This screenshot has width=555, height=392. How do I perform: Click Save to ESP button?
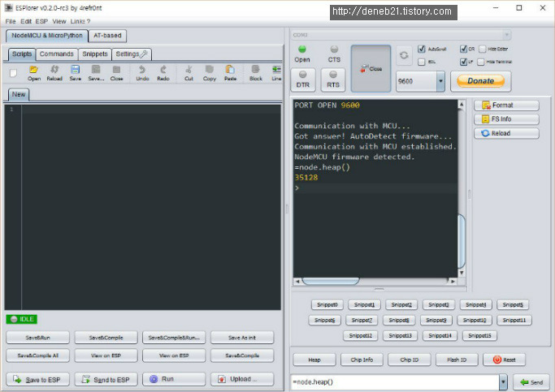tap(37, 379)
